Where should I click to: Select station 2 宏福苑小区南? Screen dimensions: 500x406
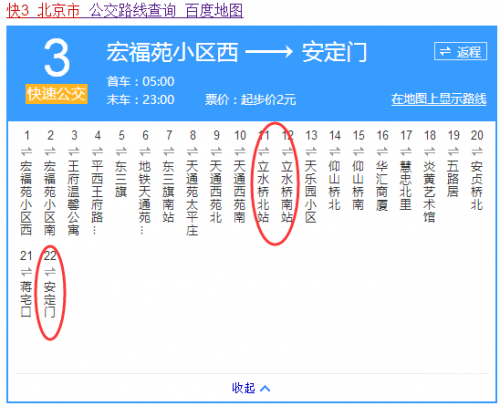(x=50, y=198)
